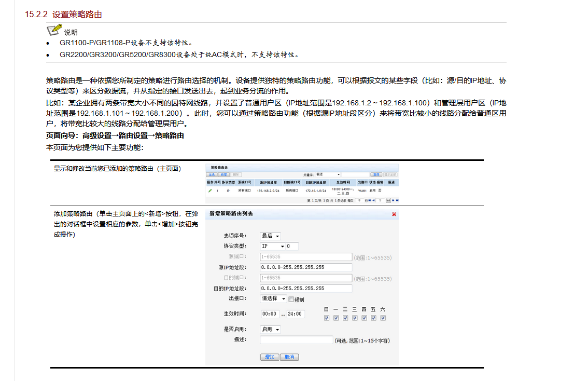Click the 源端口 input field

(x=306, y=257)
